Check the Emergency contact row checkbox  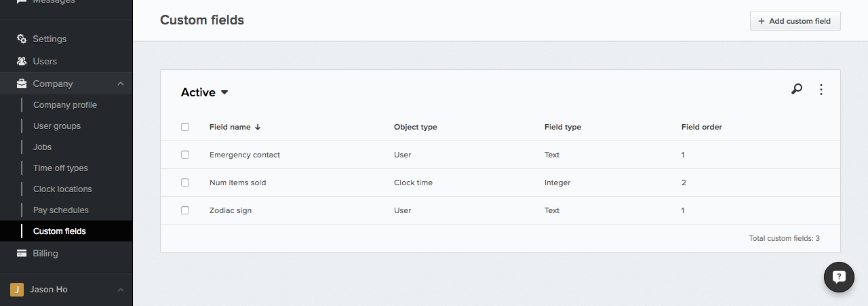185,155
